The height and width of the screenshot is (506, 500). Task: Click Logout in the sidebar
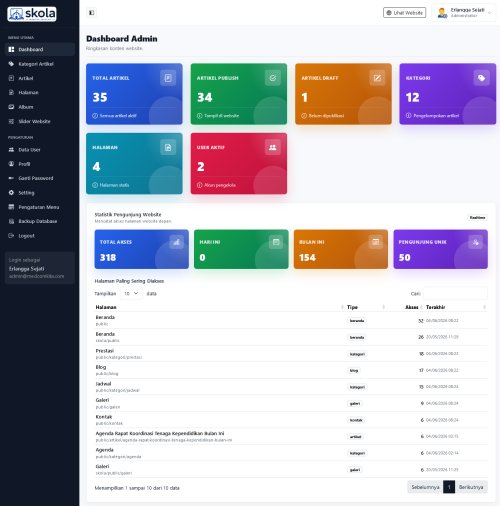[40, 236]
